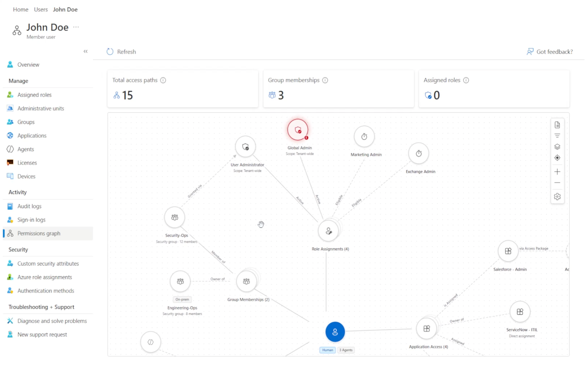588x368 pixels.
Task: Click 'Security group · 12 members' caption
Action: click(x=176, y=242)
